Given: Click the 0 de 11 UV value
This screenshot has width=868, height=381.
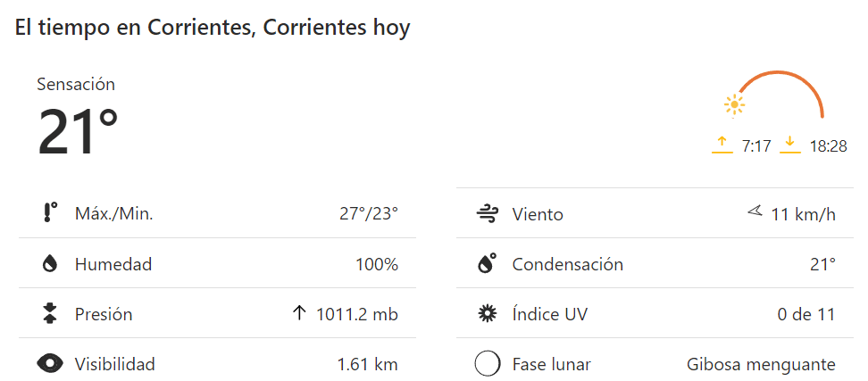Looking at the screenshot, I should tap(806, 314).
